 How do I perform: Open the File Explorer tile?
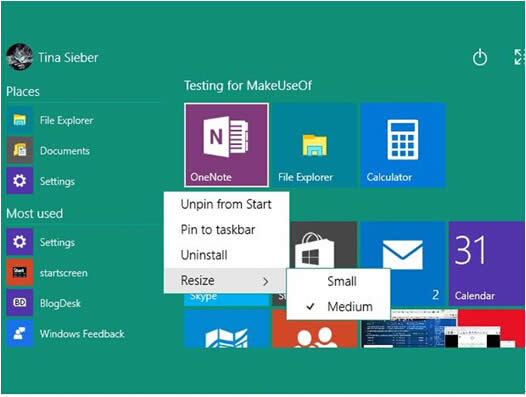point(314,145)
